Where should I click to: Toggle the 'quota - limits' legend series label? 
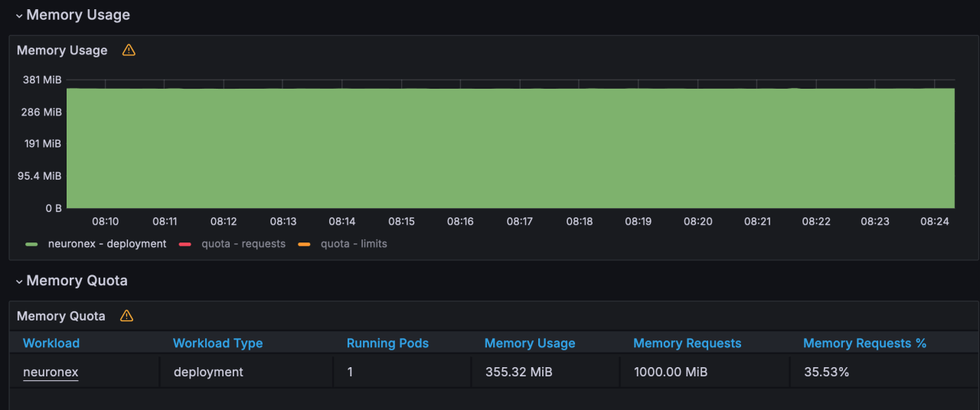353,244
